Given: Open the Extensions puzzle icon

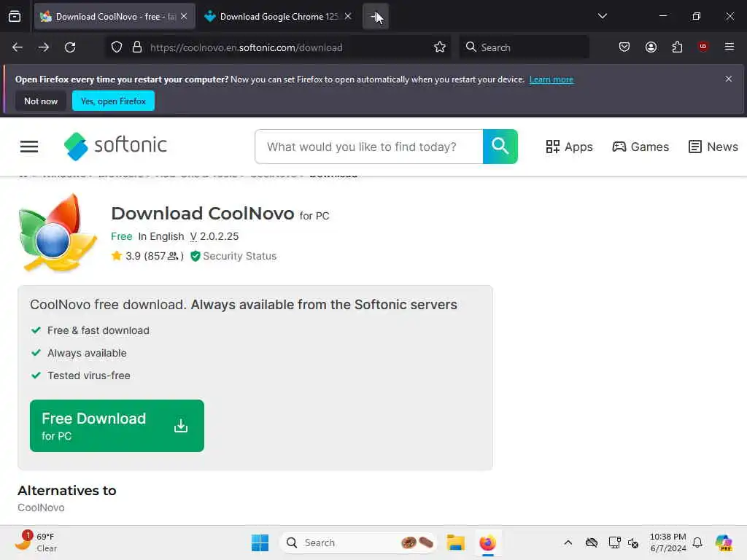Looking at the screenshot, I should click(x=677, y=47).
